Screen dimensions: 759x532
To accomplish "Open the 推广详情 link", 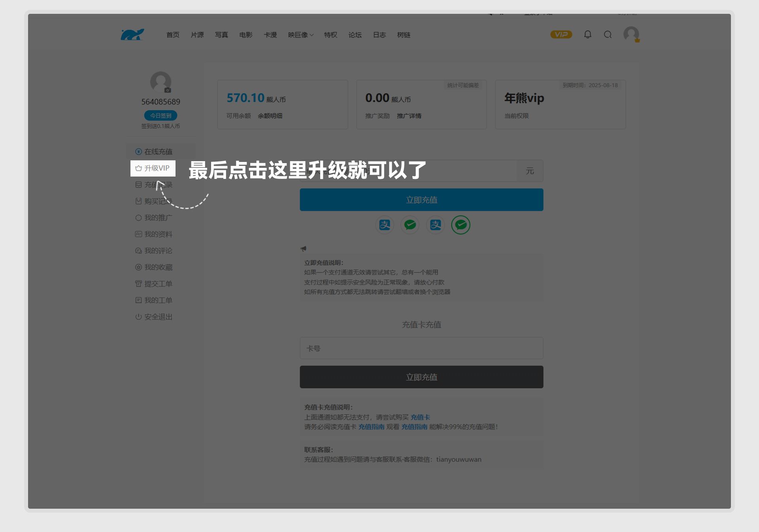I will point(409,116).
